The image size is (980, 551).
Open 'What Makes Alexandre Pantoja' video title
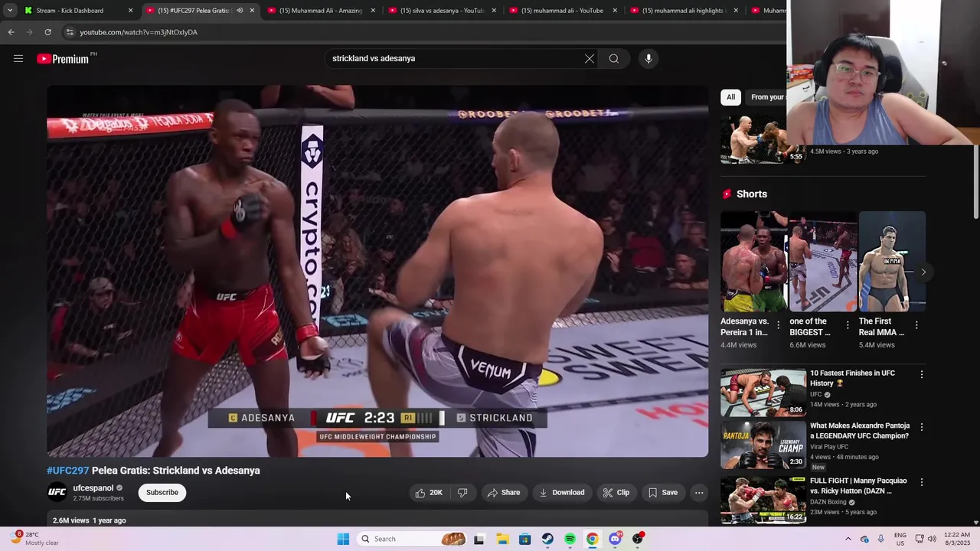click(860, 431)
